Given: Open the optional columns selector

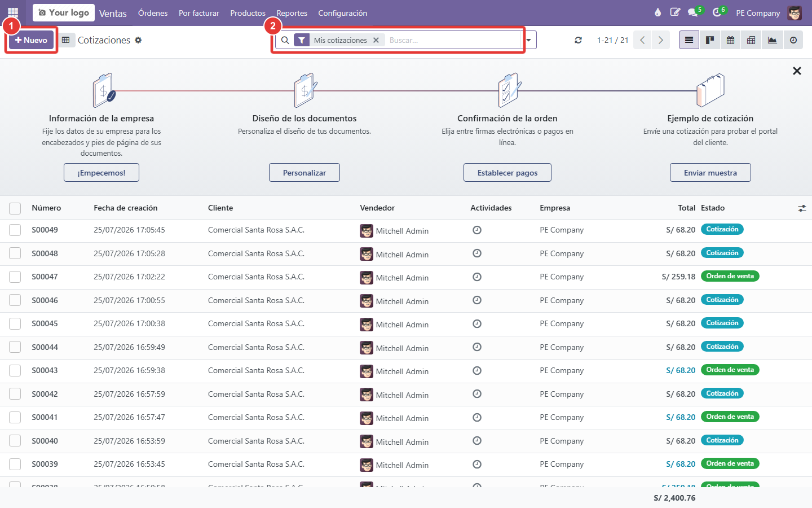Looking at the screenshot, I should [802, 208].
